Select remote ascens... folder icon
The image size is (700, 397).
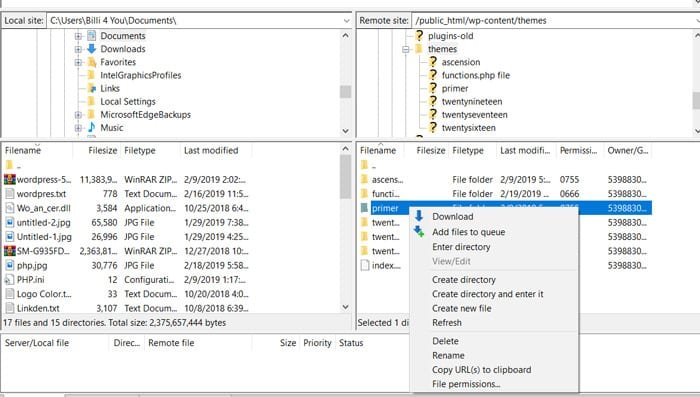pos(365,180)
